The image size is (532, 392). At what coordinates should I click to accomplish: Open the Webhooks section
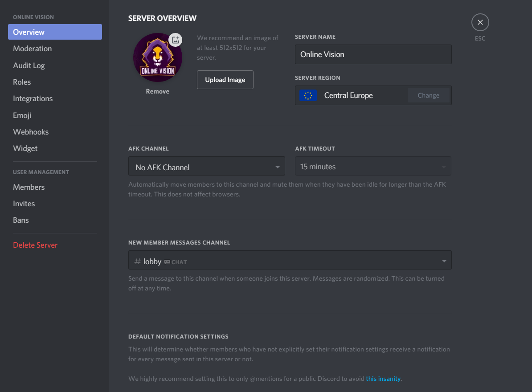point(31,132)
